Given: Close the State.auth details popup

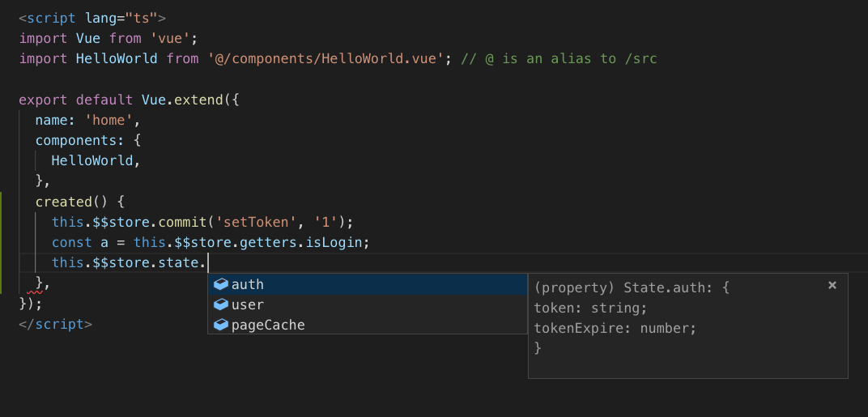Looking at the screenshot, I should [832, 285].
